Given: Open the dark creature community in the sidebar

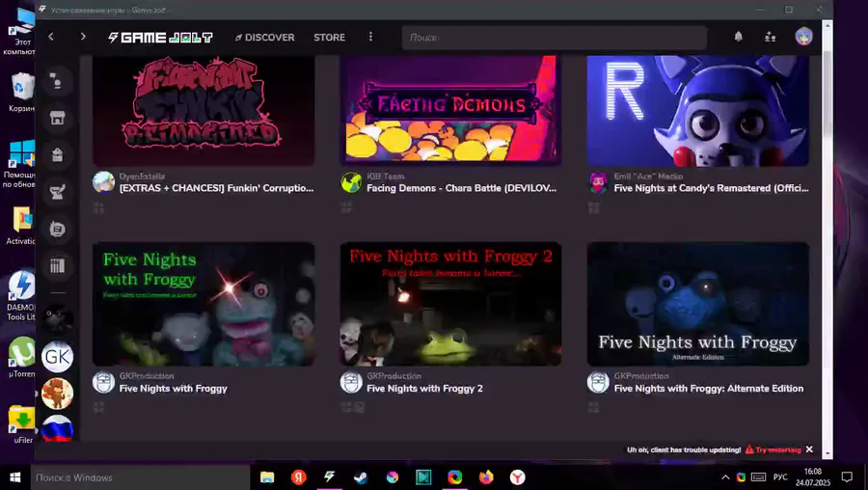Looking at the screenshot, I should 57,318.
